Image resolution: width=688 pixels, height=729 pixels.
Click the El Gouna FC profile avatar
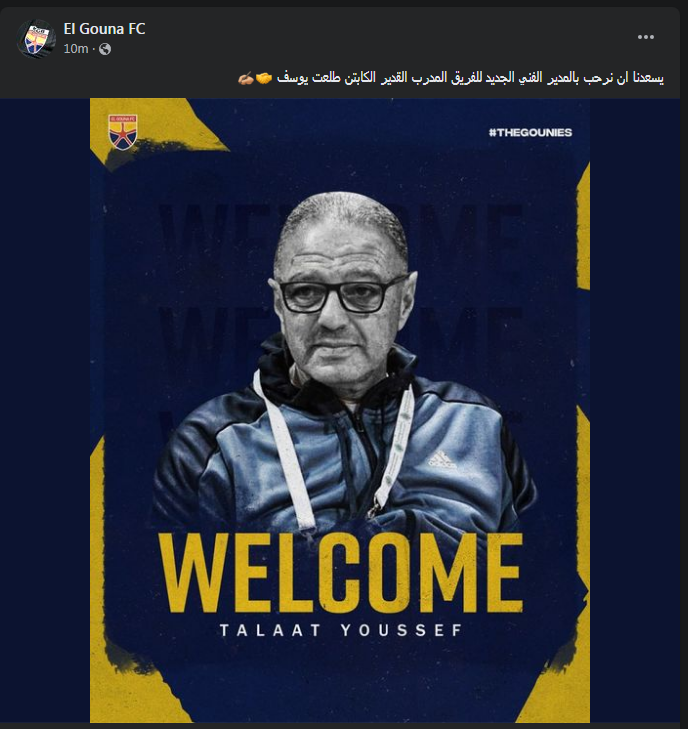36,39
